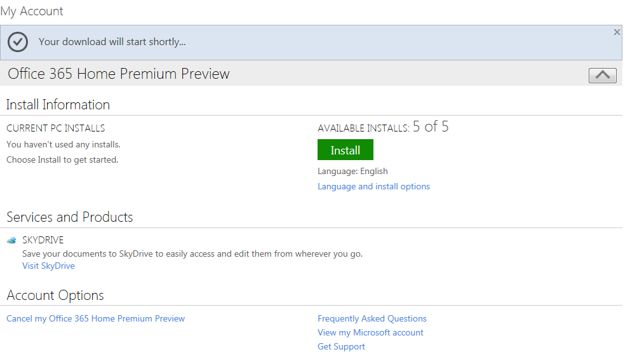This screenshot has height=352, width=644.
Task: Open Language and install options link
Action: 373,186
